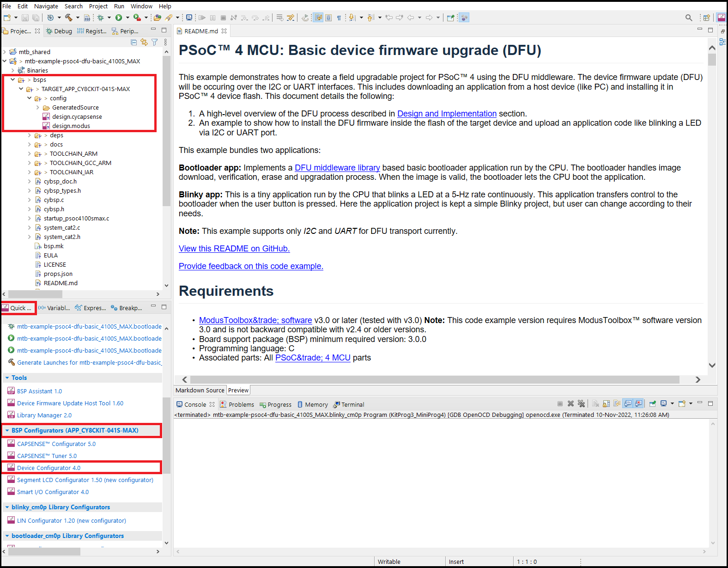The image size is (728, 568).
Task: Click Remove All Terminated Launches icon
Action: tap(581, 403)
